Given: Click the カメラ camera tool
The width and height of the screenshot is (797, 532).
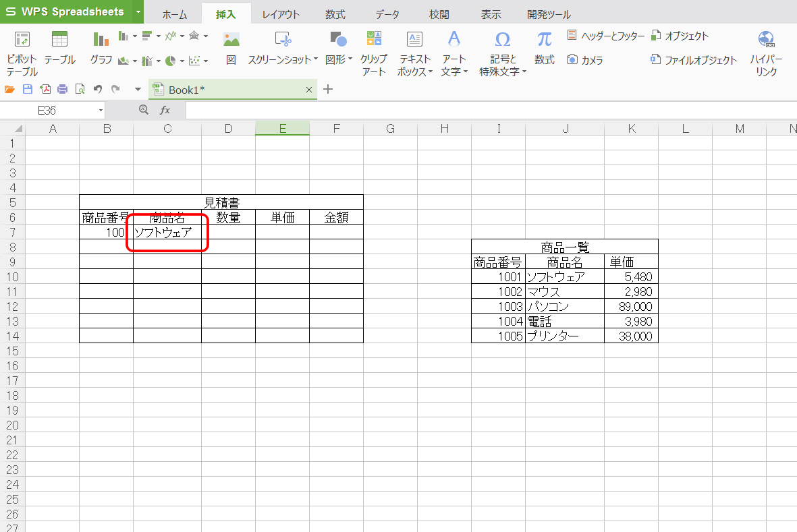Looking at the screenshot, I should pyautogui.click(x=585, y=60).
